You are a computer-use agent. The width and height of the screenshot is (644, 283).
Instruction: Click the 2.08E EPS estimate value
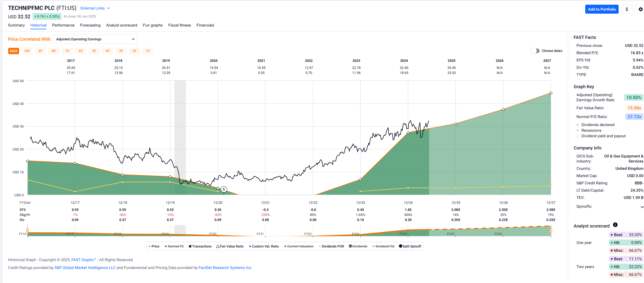[x=456, y=210]
